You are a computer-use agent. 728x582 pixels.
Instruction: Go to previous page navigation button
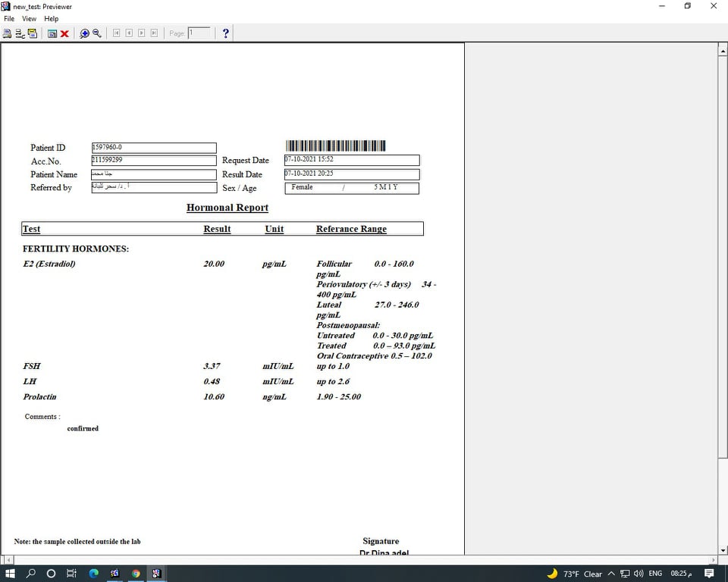[129, 33]
